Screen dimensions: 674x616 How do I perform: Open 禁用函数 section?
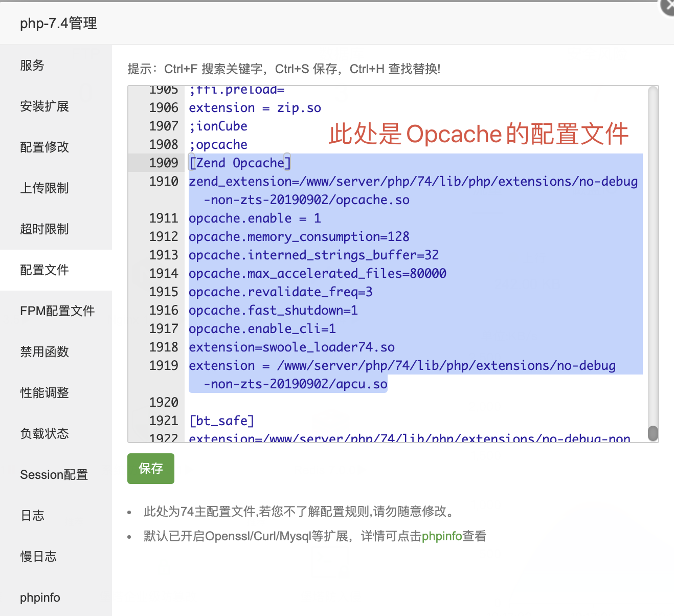point(44,352)
